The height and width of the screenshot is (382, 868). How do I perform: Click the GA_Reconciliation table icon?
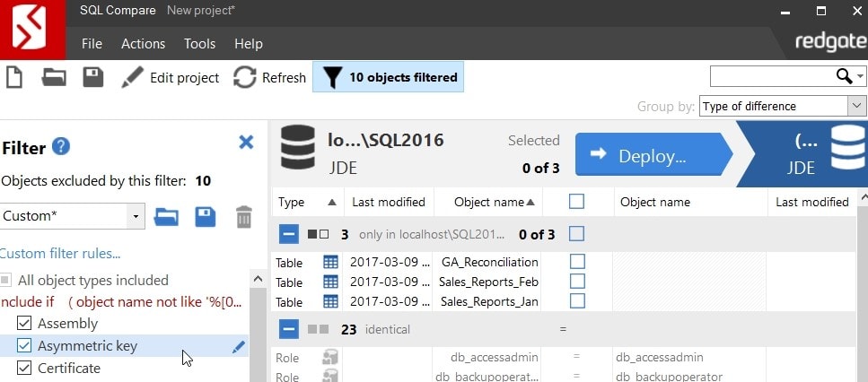tap(330, 262)
